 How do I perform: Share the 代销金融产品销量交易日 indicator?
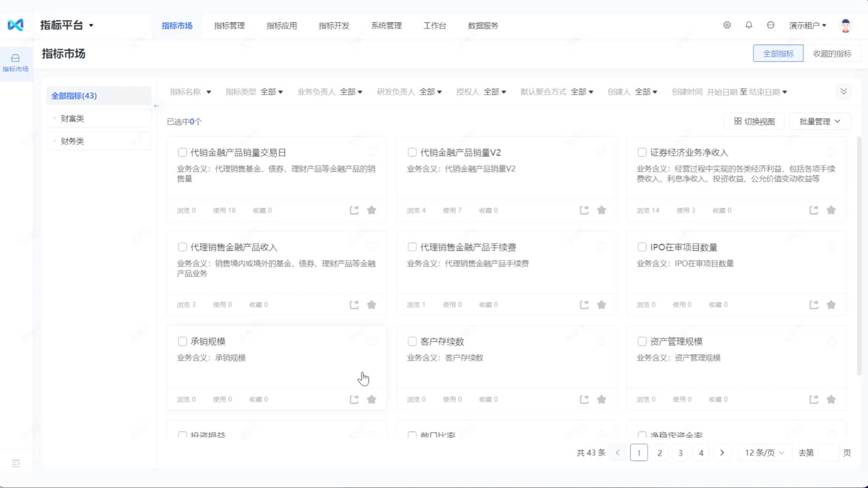[x=354, y=210]
